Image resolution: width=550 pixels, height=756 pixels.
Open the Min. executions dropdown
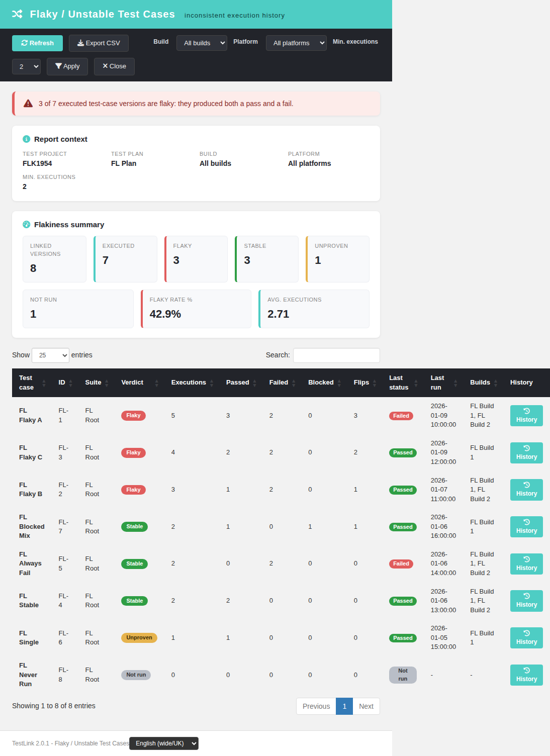pyautogui.click(x=26, y=66)
